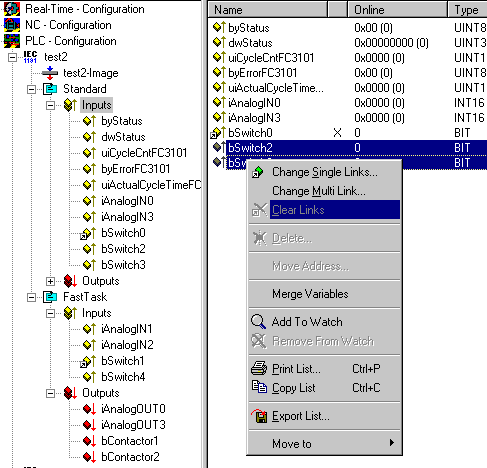487x468 pixels.
Task: Click the FastTask task icon
Action: click(x=50, y=297)
